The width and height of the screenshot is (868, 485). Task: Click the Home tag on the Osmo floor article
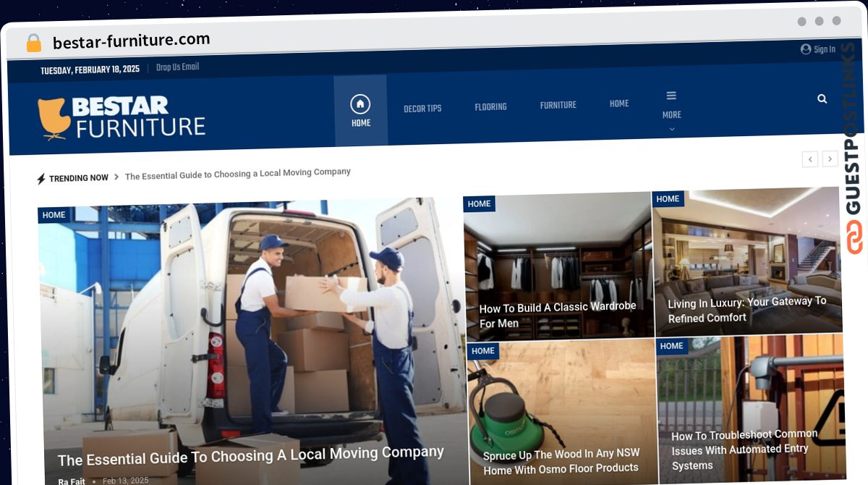coord(482,351)
